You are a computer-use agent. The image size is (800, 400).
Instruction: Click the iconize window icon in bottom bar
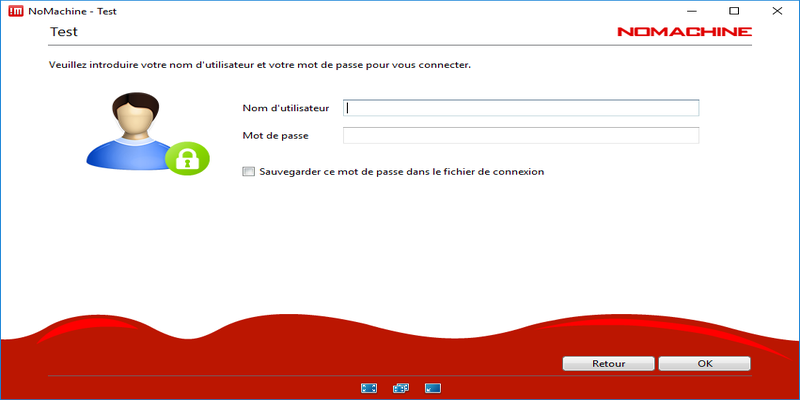tap(433, 388)
